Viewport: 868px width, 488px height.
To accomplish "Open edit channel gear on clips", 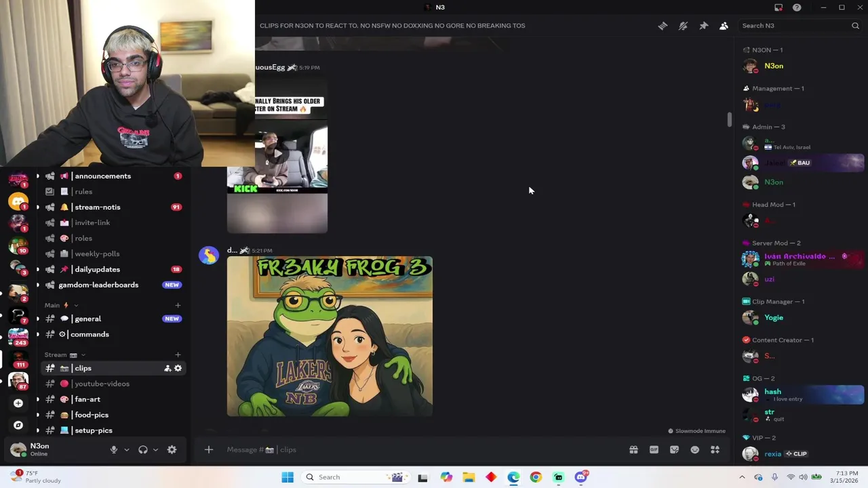I will click(178, 368).
